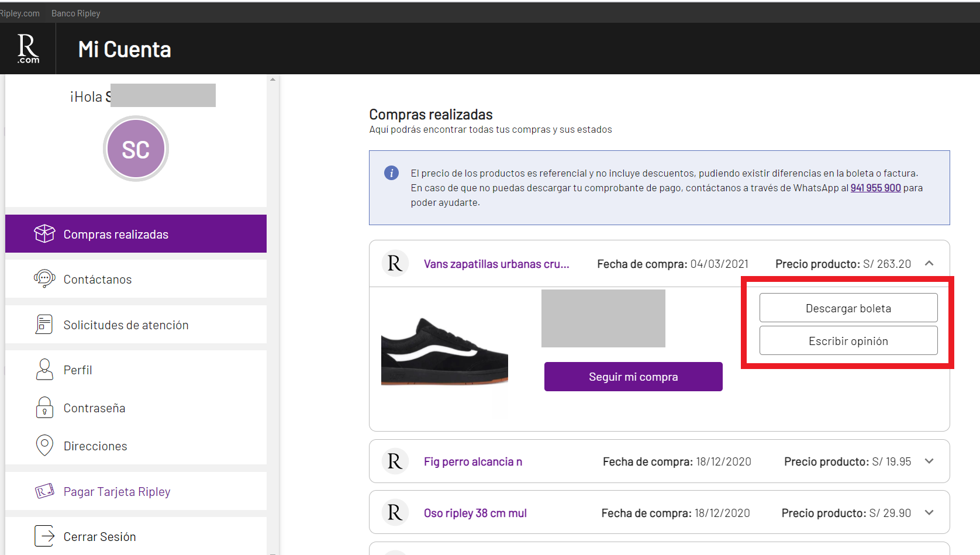Open the Contáctanos section

pos(136,279)
